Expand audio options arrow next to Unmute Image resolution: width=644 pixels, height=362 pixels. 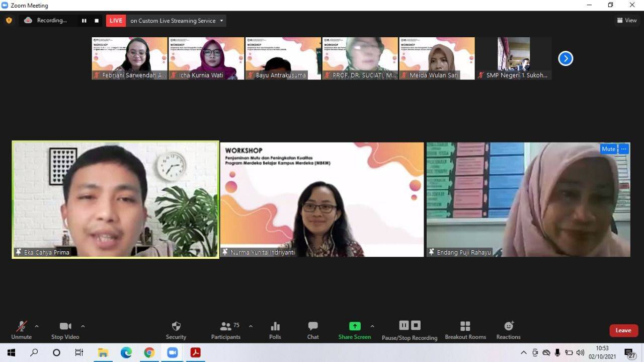[x=37, y=326]
